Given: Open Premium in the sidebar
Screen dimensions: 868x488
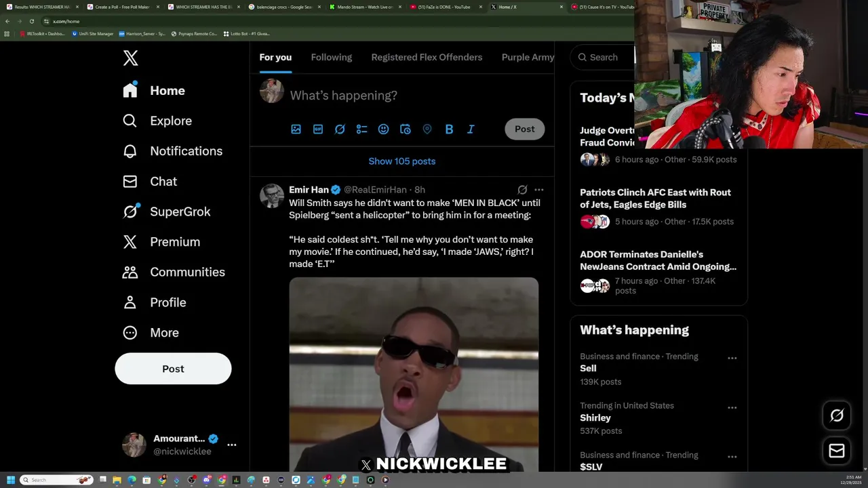Looking at the screenshot, I should pos(161,242).
